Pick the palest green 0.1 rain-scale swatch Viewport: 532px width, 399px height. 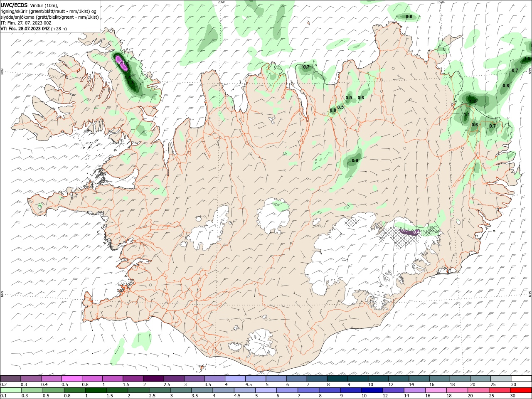click(x=11, y=390)
